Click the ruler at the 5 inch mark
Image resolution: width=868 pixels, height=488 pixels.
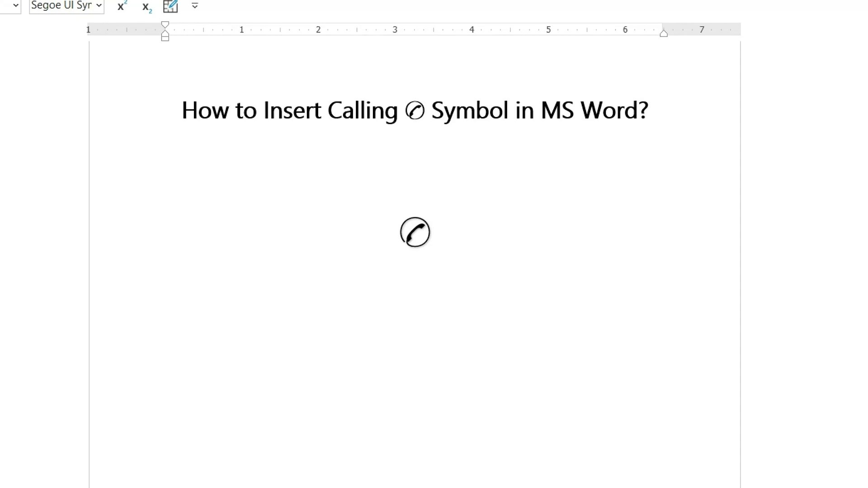[x=548, y=29]
